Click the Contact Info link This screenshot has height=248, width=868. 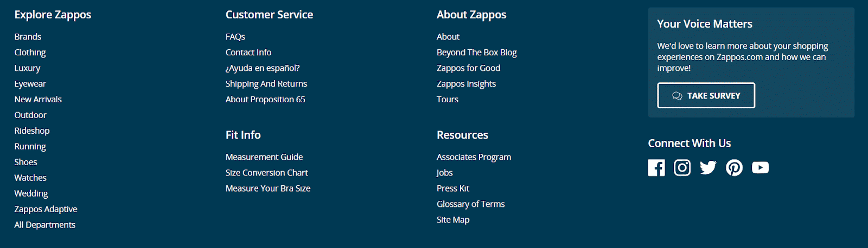(x=248, y=53)
